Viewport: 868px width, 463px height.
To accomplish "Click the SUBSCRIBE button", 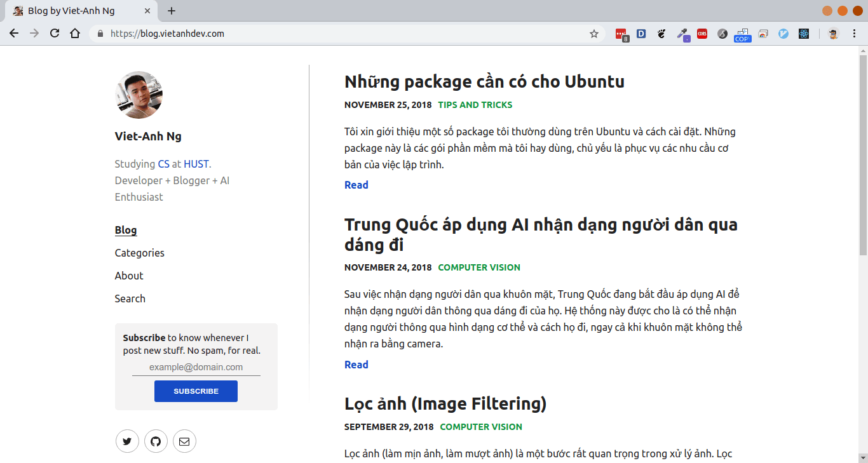I will click(x=196, y=391).
